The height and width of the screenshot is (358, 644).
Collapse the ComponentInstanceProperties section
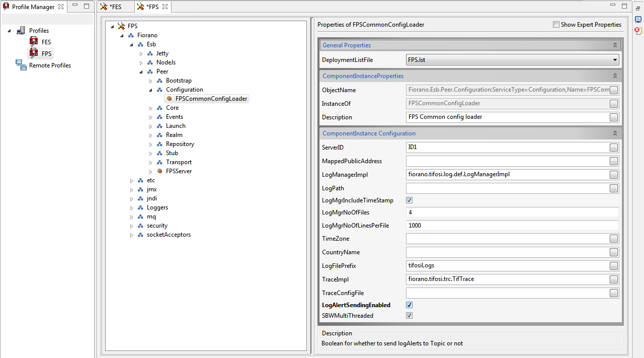pyautogui.click(x=615, y=76)
